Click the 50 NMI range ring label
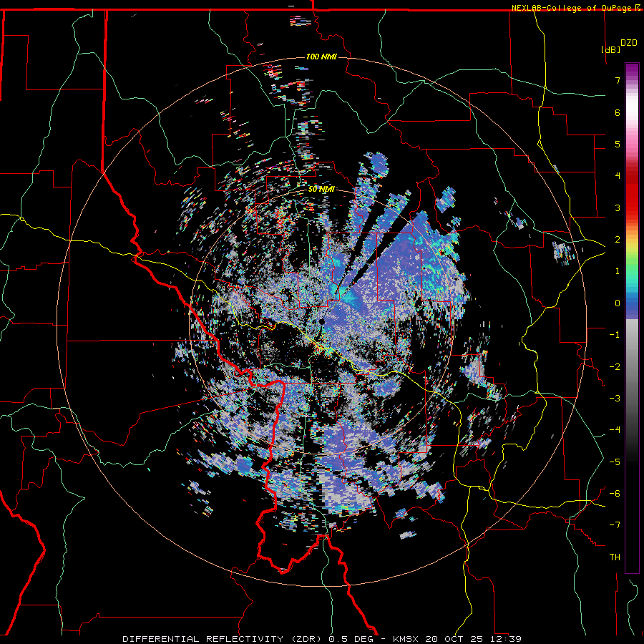 click(321, 190)
